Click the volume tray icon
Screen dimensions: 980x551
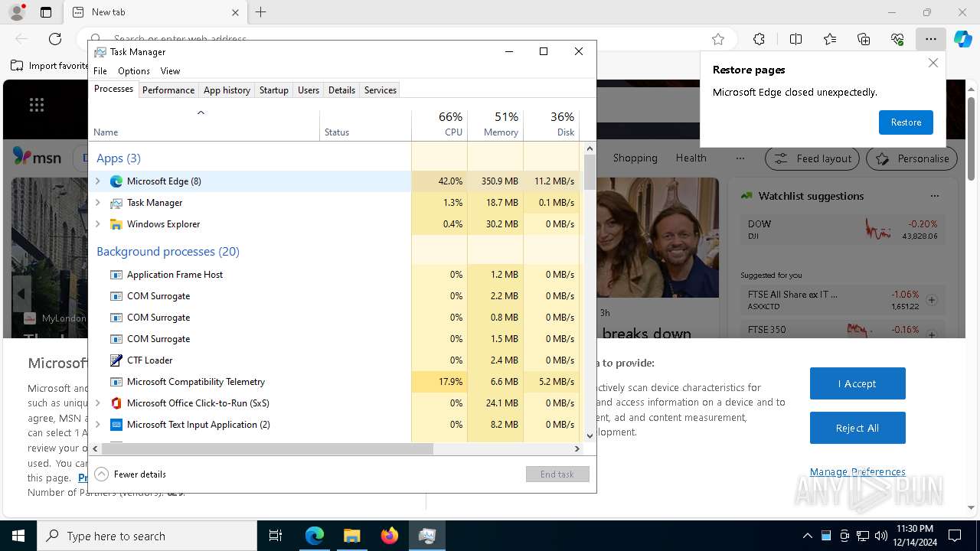pyautogui.click(x=881, y=536)
